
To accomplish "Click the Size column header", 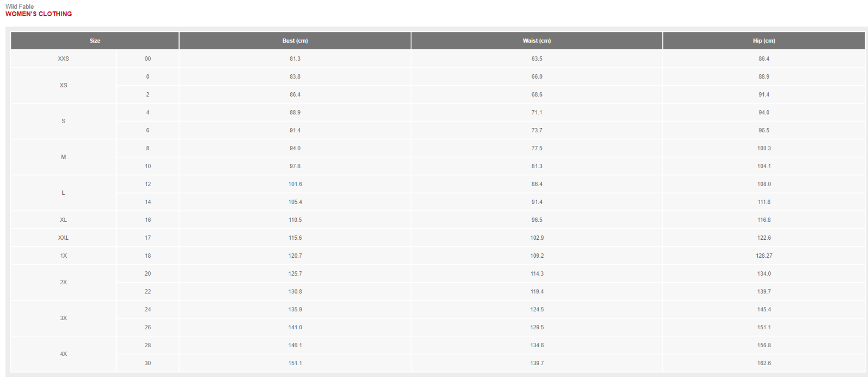I will pos(95,41).
